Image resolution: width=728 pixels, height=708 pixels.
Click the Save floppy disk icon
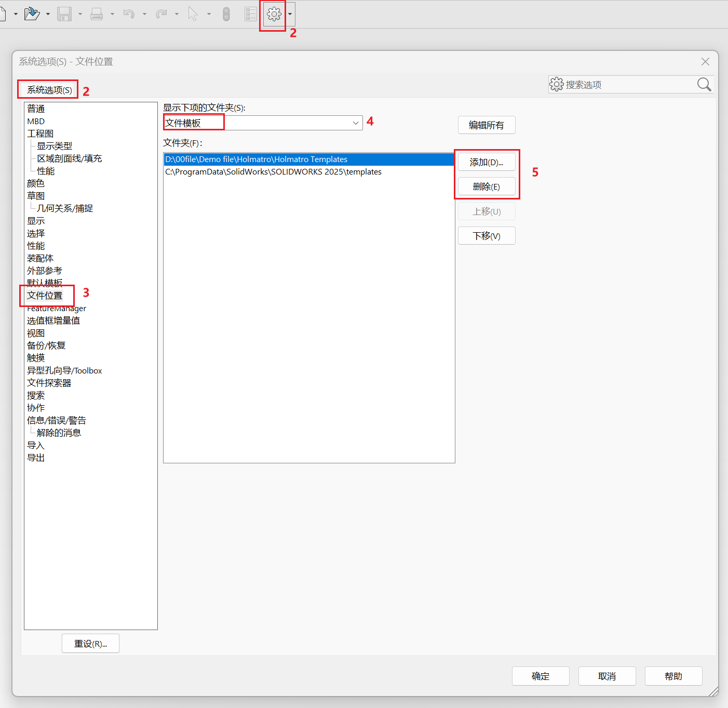point(64,14)
